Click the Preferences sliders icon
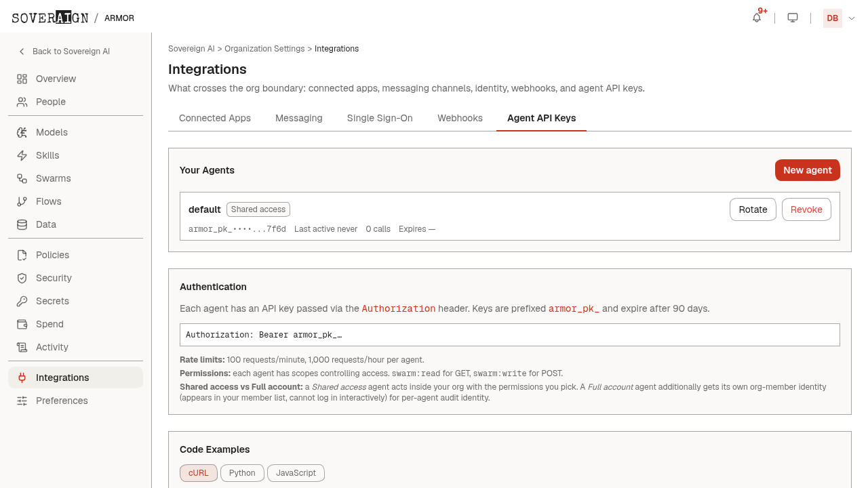Screen dimensions: 868x488 (x=22, y=401)
